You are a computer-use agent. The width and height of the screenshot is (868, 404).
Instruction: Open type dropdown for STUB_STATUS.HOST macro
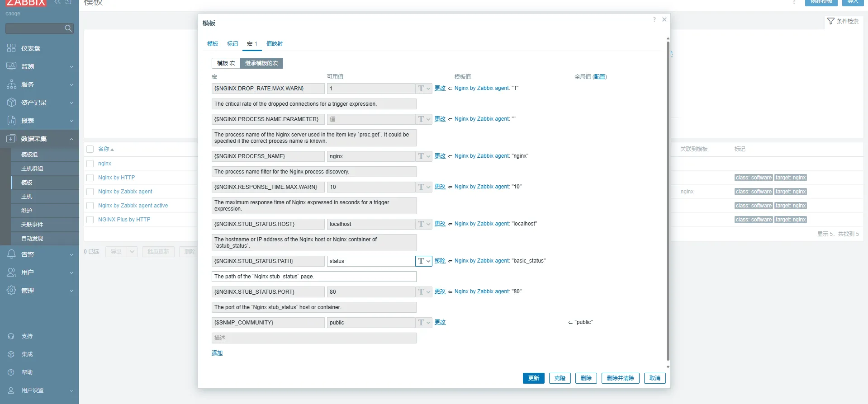424,224
